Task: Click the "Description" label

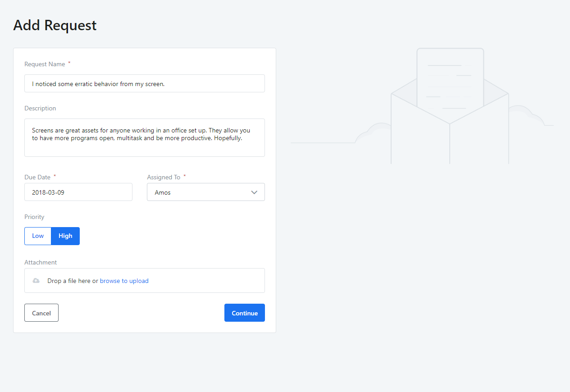Action: (40, 109)
